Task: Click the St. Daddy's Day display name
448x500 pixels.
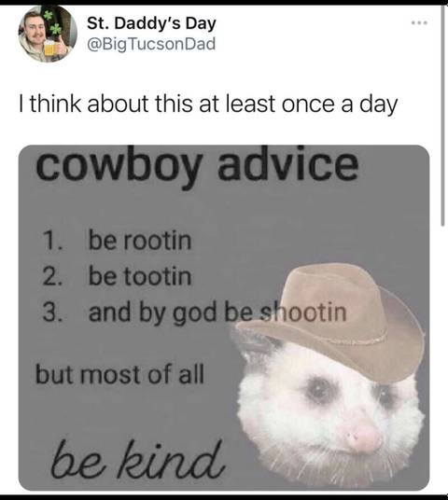Action: point(151,23)
